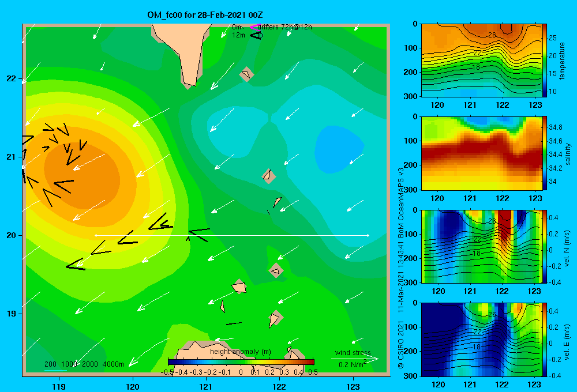
Task: Click the '200 1000 2000 4000m' bathymetry scale text
Action: click(84, 364)
